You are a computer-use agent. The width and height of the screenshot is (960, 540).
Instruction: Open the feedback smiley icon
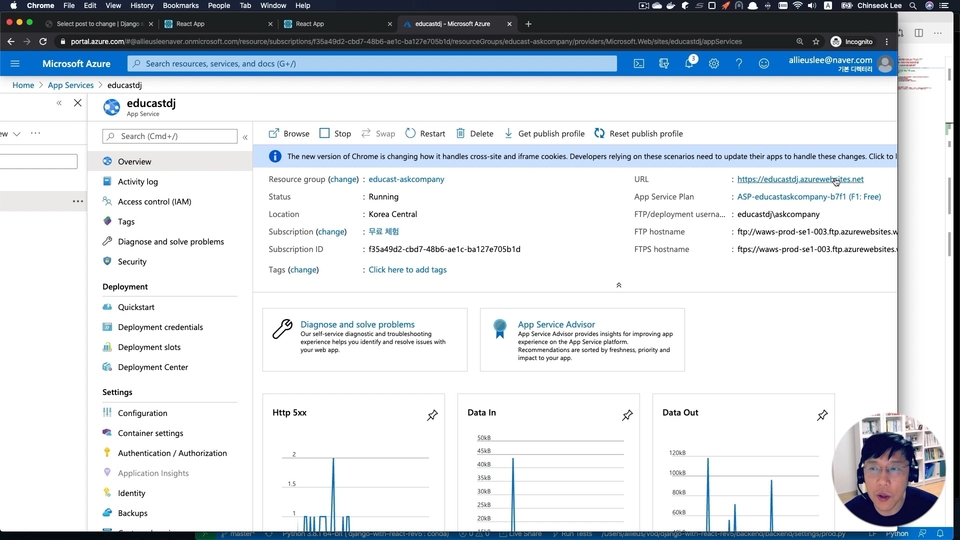coord(764,64)
